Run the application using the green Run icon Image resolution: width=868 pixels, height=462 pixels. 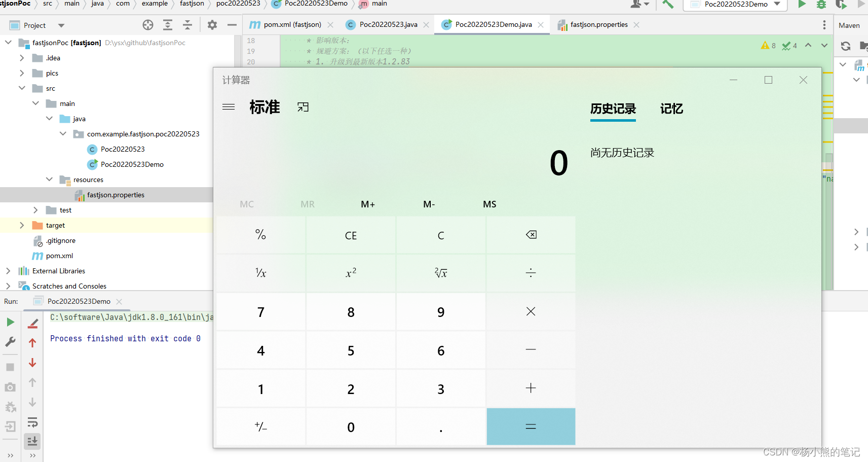pyautogui.click(x=802, y=4)
